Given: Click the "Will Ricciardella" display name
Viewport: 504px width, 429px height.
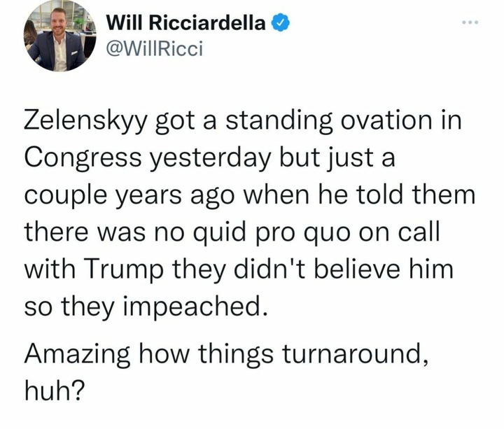Looking at the screenshot, I should point(185,24).
